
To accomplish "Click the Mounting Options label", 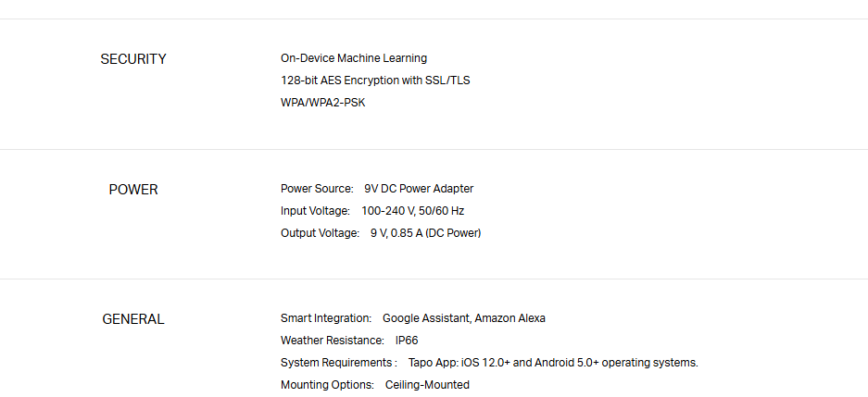I will (x=327, y=385).
